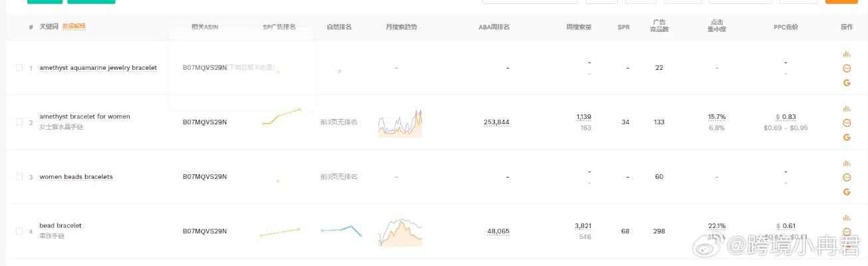Click more options icon in row 1
Image resolution: width=868 pixels, height=266 pixels.
pyautogui.click(x=847, y=68)
